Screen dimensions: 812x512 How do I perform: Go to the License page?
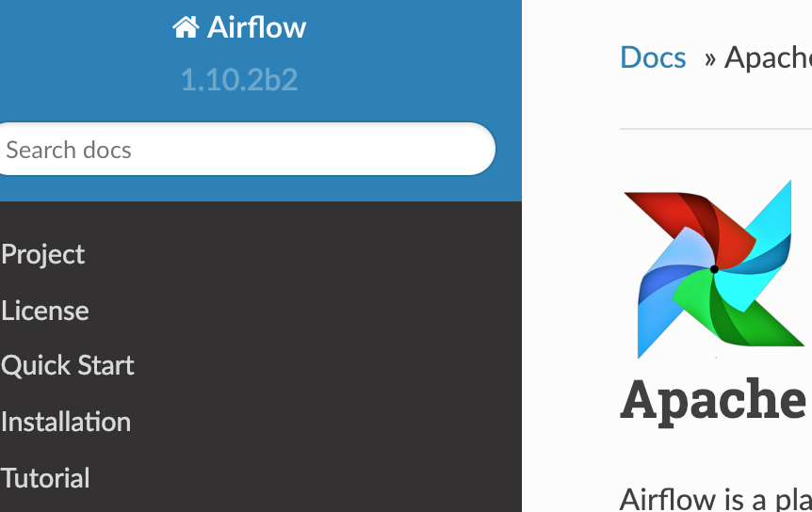(x=45, y=311)
